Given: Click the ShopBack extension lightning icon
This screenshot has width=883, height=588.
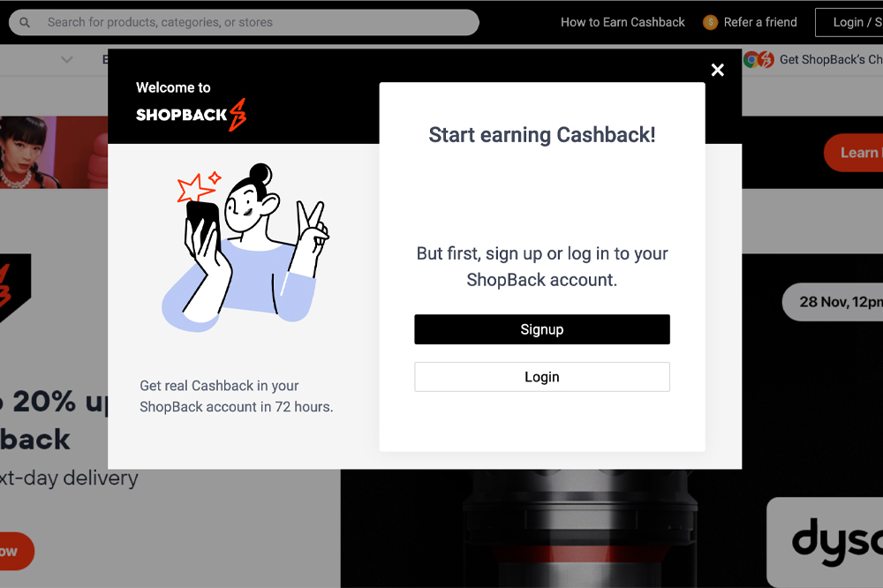Looking at the screenshot, I should pos(766,59).
